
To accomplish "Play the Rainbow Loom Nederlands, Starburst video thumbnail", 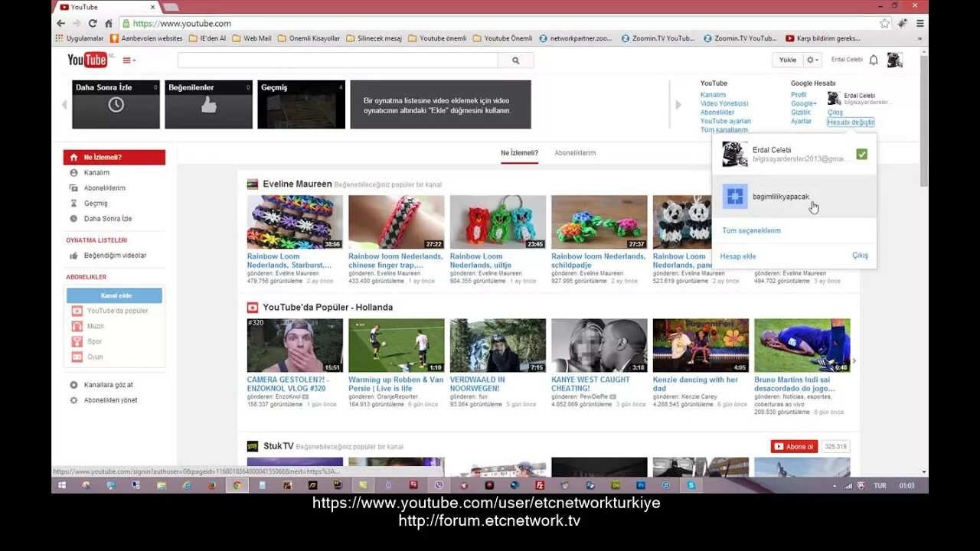I will pyautogui.click(x=295, y=222).
